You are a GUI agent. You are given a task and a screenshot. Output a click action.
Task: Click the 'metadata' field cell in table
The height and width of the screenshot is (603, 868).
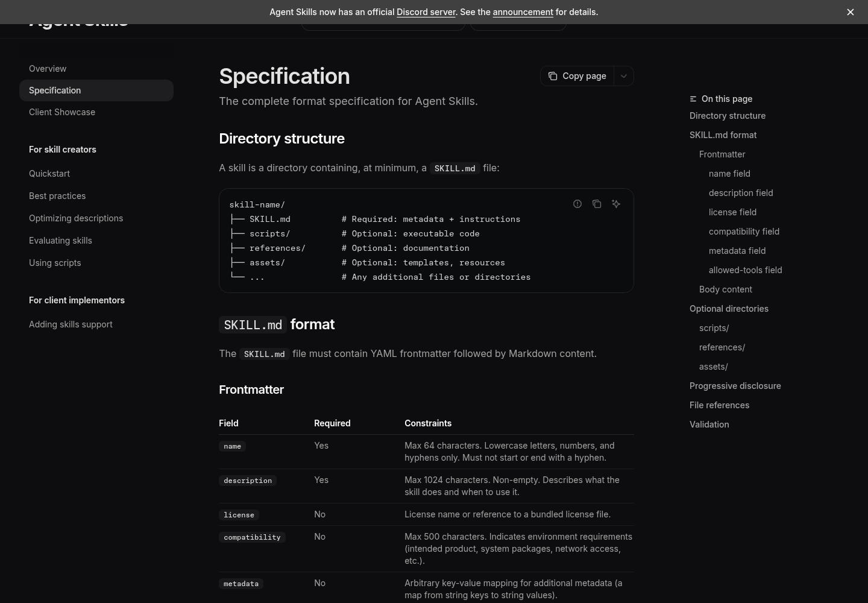(241, 584)
